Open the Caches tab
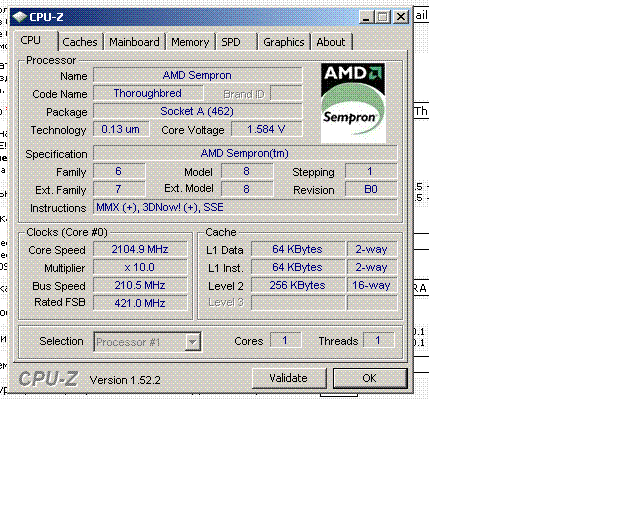 [80, 42]
